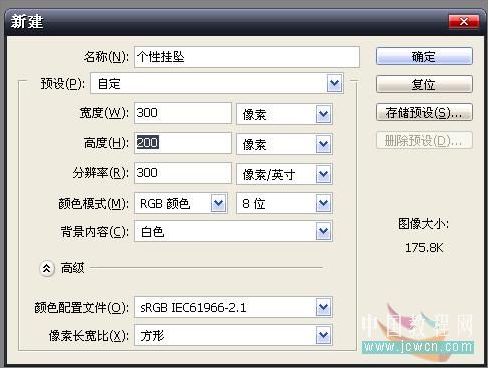488x368 pixels.
Task: Click the 高度(H) label
Action: click(106, 143)
